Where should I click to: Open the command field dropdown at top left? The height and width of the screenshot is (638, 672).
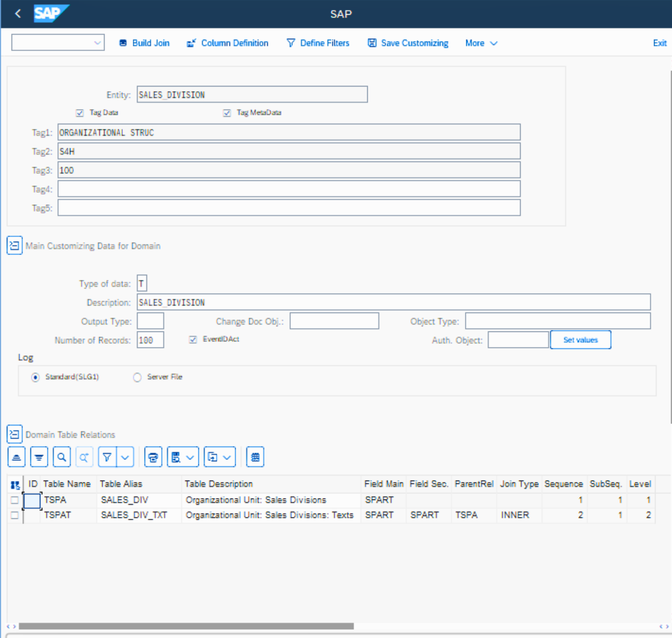click(x=97, y=43)
